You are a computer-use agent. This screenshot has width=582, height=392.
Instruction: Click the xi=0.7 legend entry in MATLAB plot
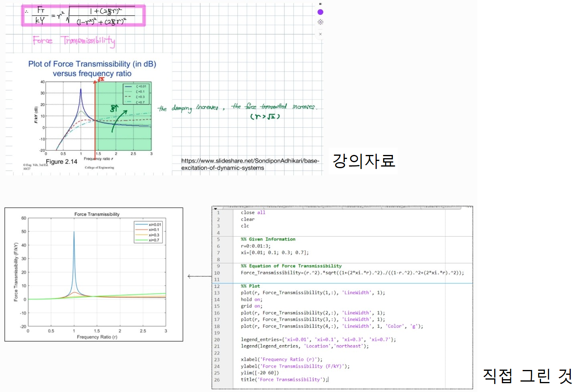[148, 240]
